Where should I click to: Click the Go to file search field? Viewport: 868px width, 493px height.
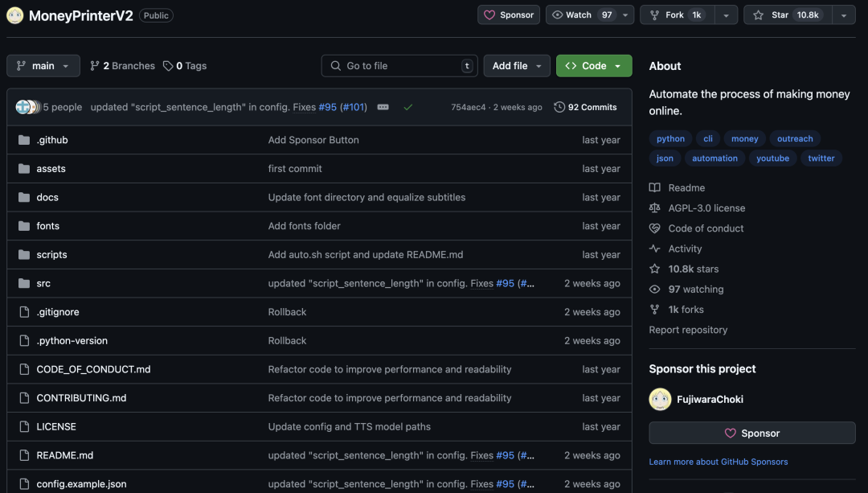[x=399, y=65]
